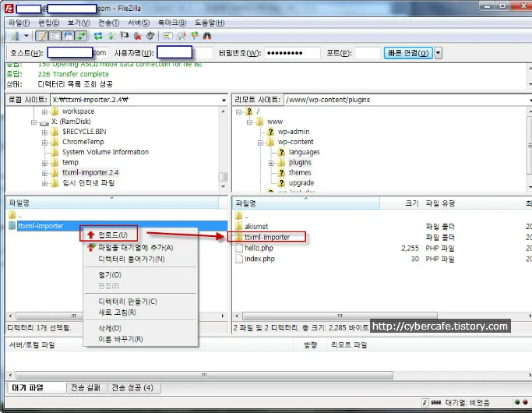The height and width of the screenshot is (413, 532).
Task: Switch to the 전송 성공 (4) tab
Action: coord(133,388)
